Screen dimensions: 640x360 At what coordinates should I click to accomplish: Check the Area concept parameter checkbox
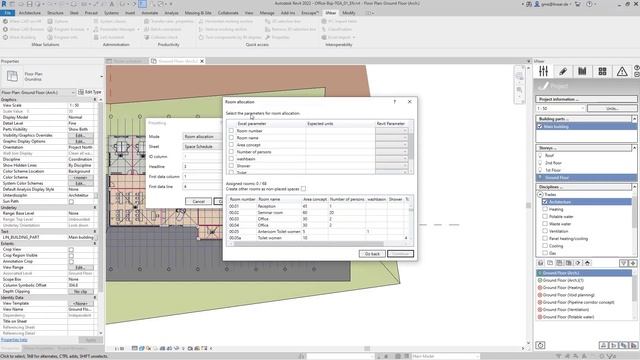231,144
